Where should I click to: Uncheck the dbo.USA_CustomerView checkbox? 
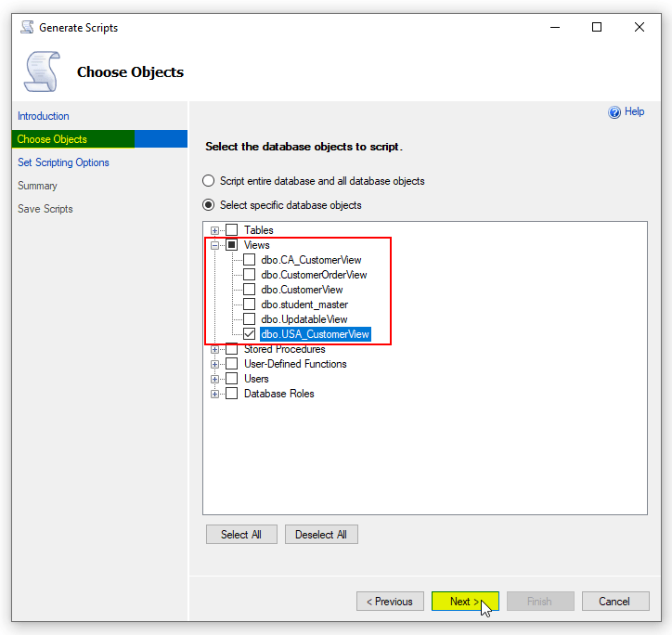coord(249,334)
